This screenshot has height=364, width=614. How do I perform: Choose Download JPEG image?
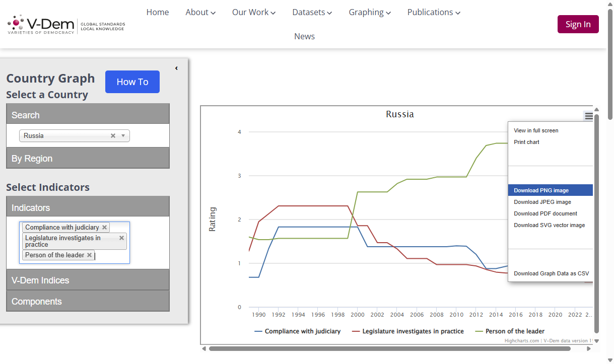(x=551, y=202)
